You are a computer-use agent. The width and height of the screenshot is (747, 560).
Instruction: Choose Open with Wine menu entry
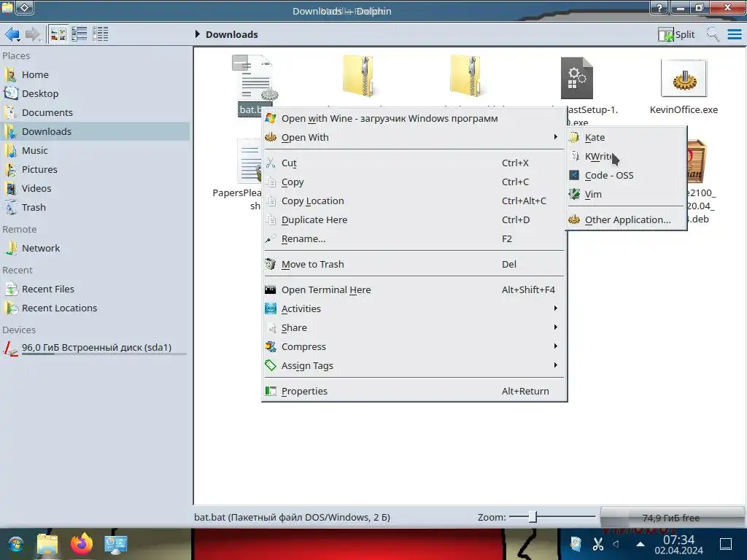tap(414, 119)
